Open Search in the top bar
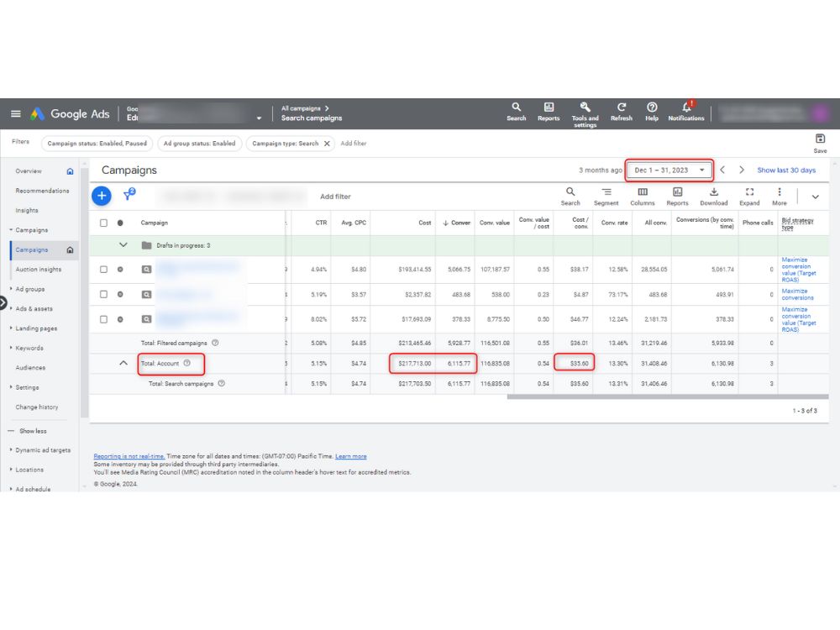840x630 pixels. click(x=516, y=112)
